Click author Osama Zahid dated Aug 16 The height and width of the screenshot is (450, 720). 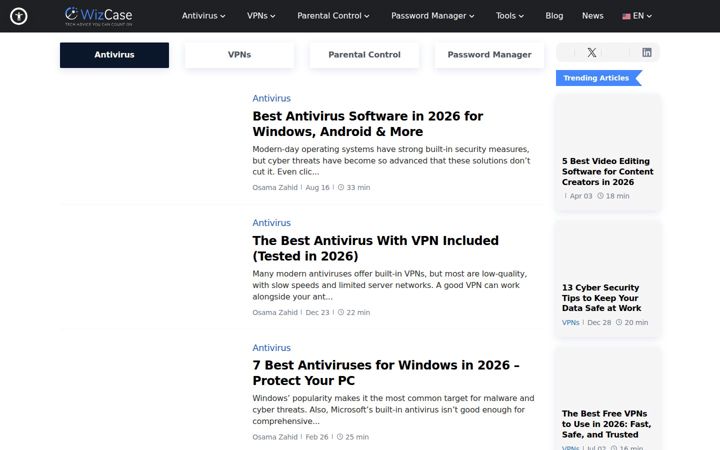click(275, 187)
